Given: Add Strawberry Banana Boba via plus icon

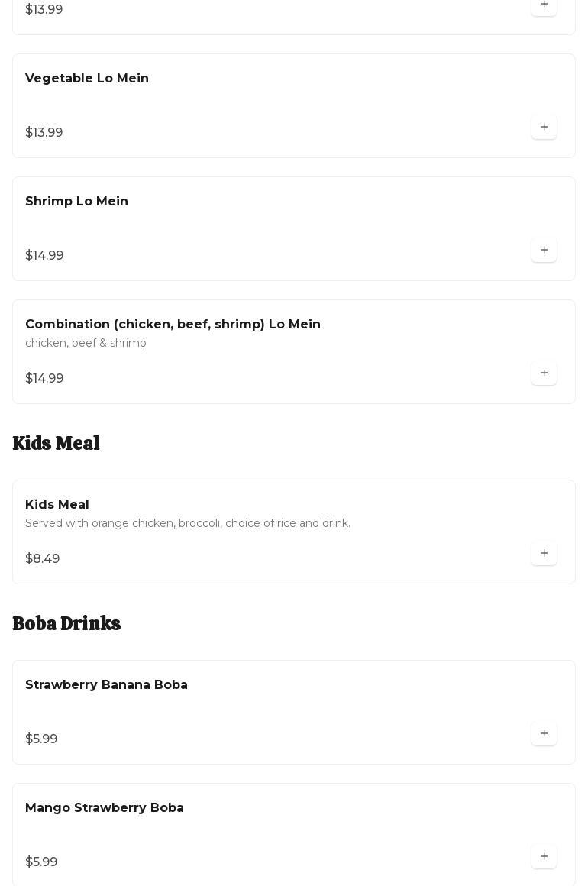Looking at the screenshot, I should [x=544, y=734].
